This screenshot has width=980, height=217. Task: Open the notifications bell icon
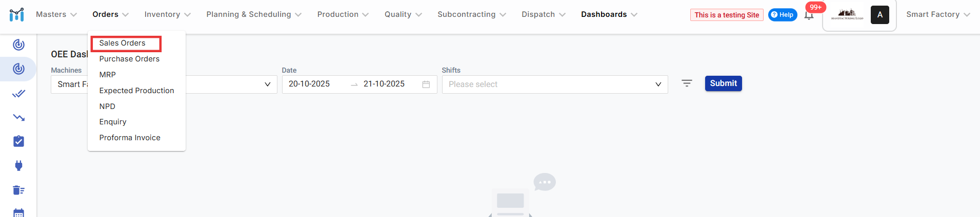point(809,15)
